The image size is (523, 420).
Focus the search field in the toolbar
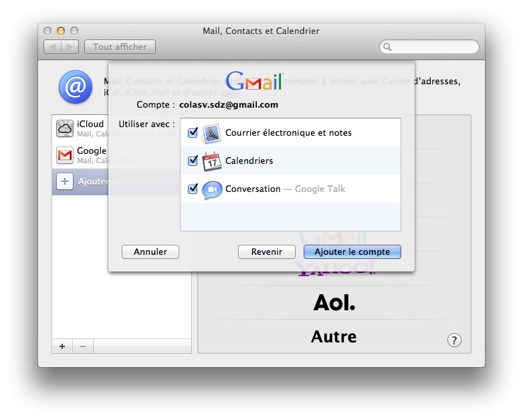429,47
